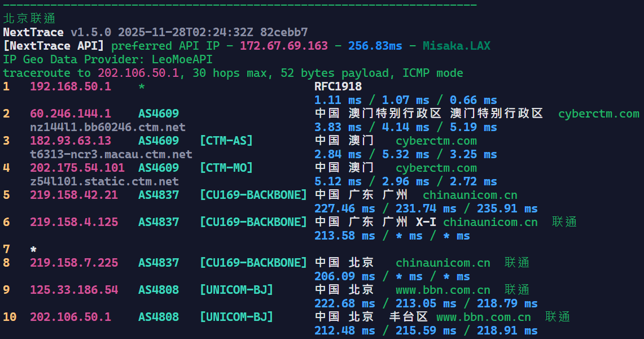Click the www.bbn.com.cn link on hop 10
Image resolution: width=644 pixels, height=339 pixels.
pyautogui.click(x=483, y=317)
